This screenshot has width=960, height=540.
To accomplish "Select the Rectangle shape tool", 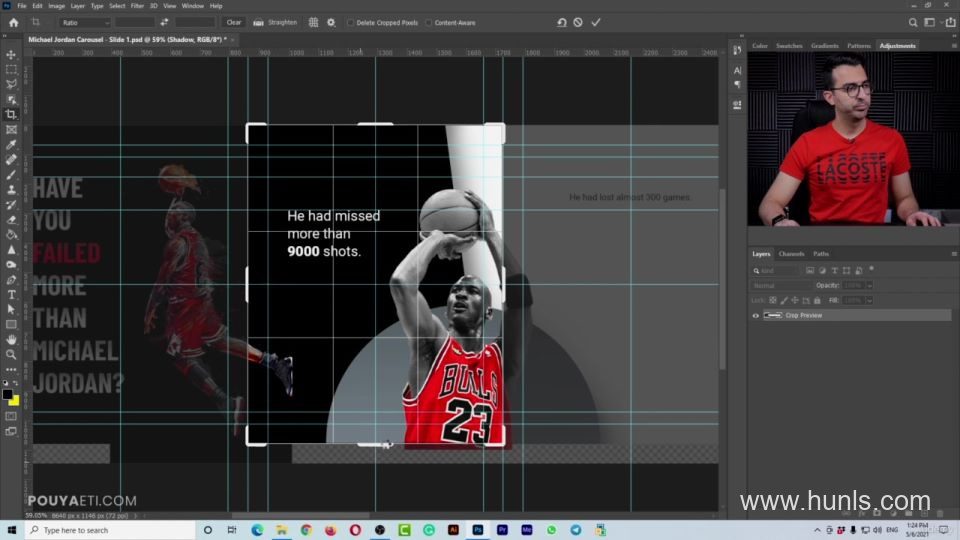I will pos(11,324).
